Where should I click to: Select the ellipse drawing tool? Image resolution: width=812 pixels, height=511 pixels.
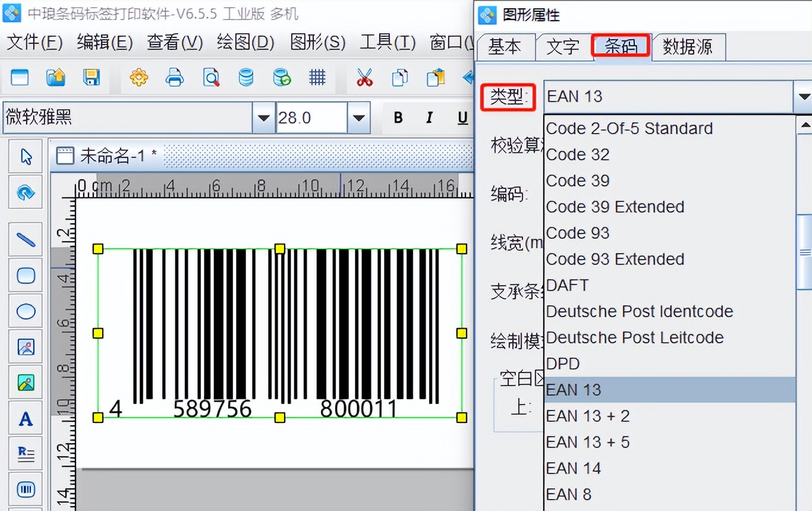point(26,311)
